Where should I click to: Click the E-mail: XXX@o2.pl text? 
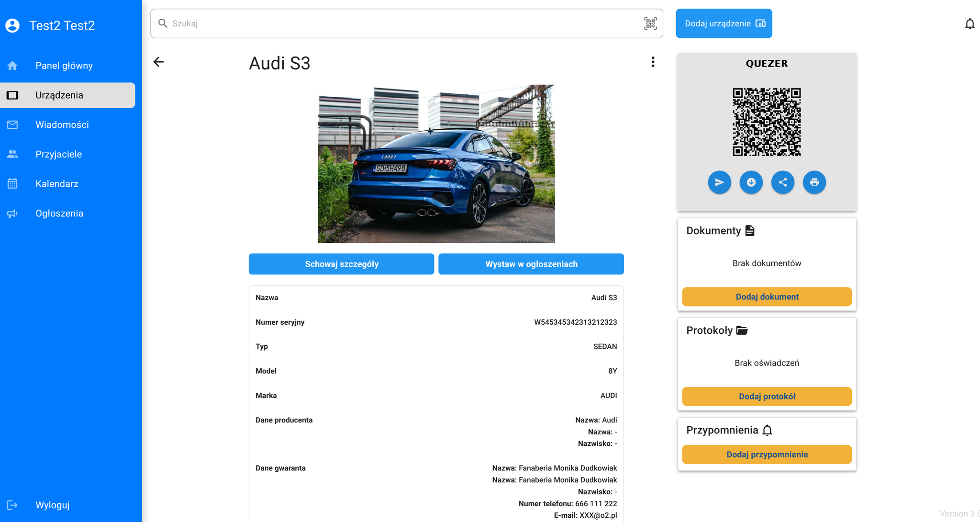(585, 515)
